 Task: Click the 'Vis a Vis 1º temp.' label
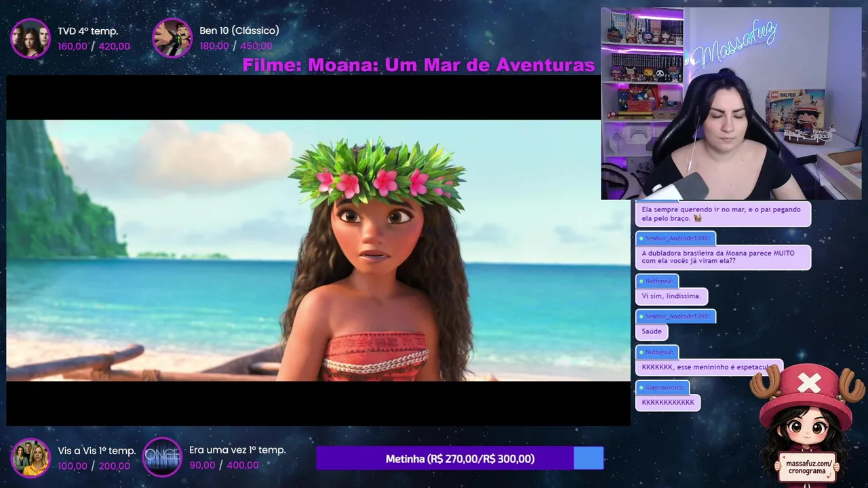coord(97,451)
